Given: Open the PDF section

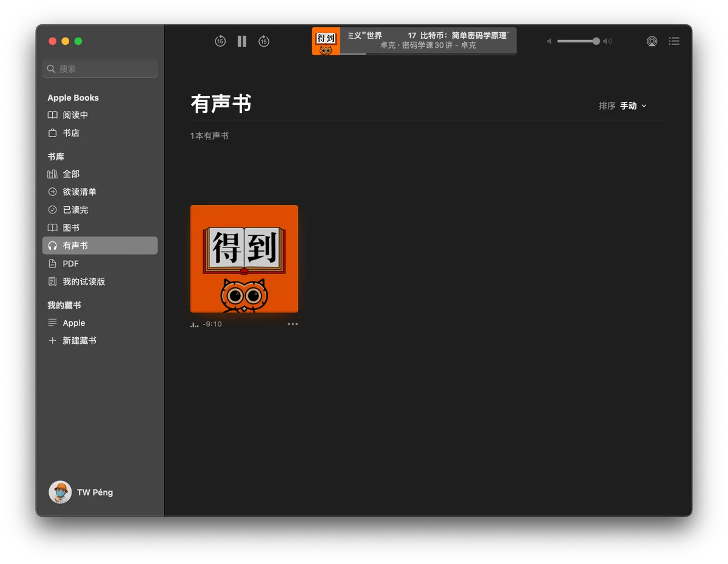Looking at the screenshot, I should point(100,264).
